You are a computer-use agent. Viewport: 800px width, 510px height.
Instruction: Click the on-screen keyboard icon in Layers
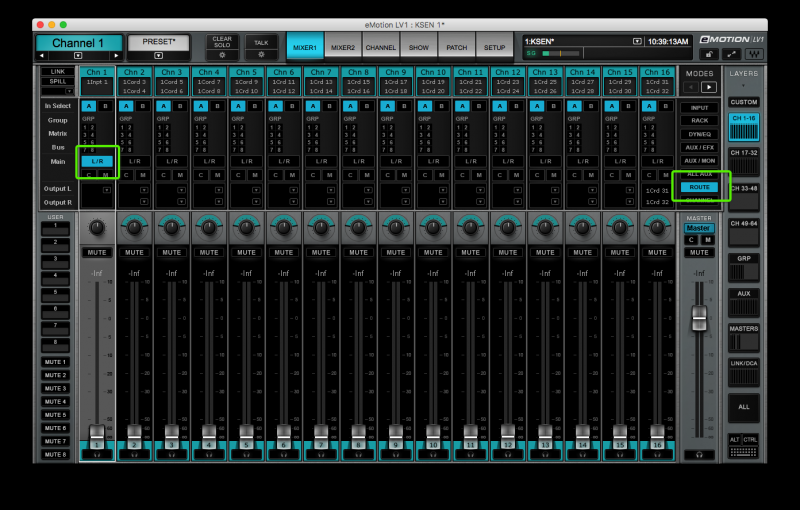click(x=743, y=452)
